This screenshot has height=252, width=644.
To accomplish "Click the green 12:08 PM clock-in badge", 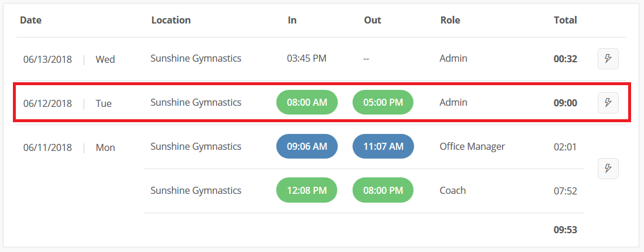I will click(307, 190).
